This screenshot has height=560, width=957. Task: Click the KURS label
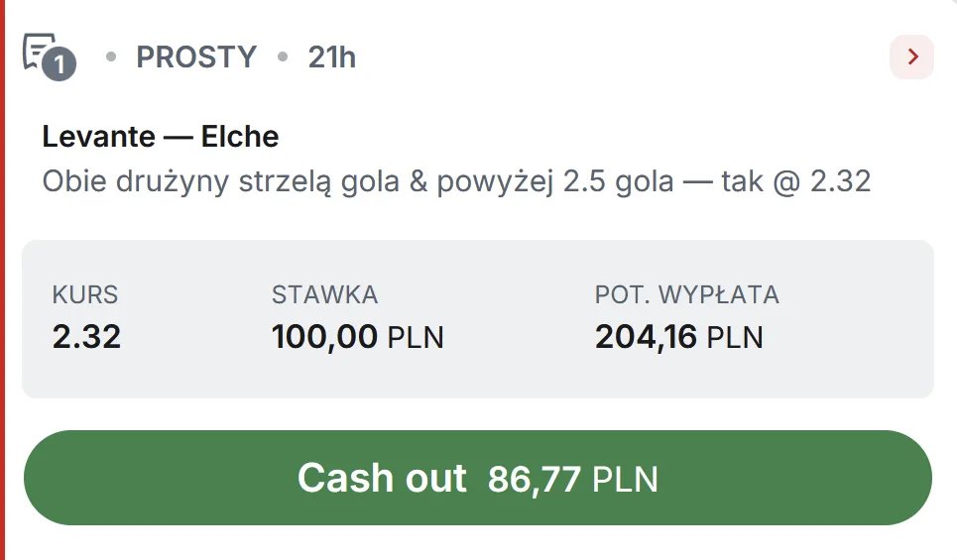coord(85,294)
